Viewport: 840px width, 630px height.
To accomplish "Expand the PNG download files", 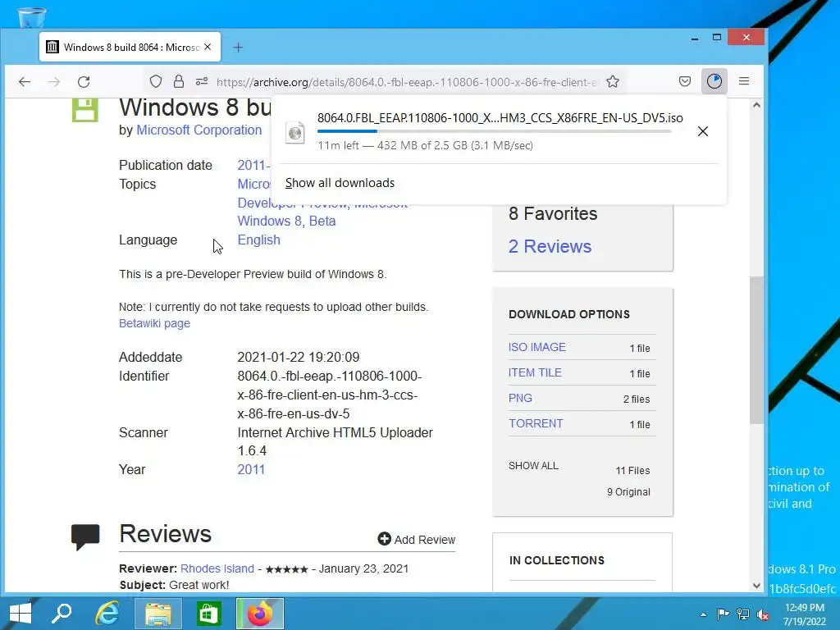I will click(x=520, y=398).
